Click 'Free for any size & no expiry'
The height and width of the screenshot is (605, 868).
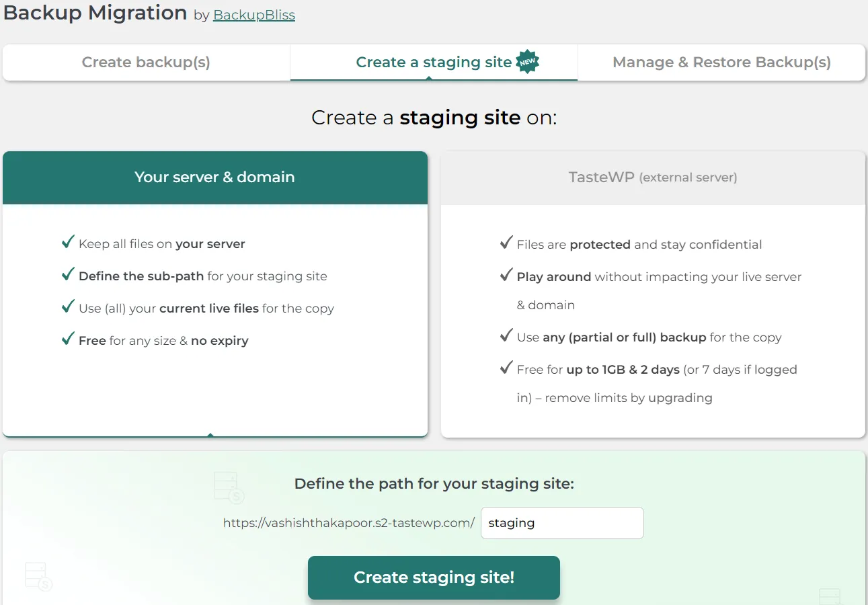pos(163,341)
